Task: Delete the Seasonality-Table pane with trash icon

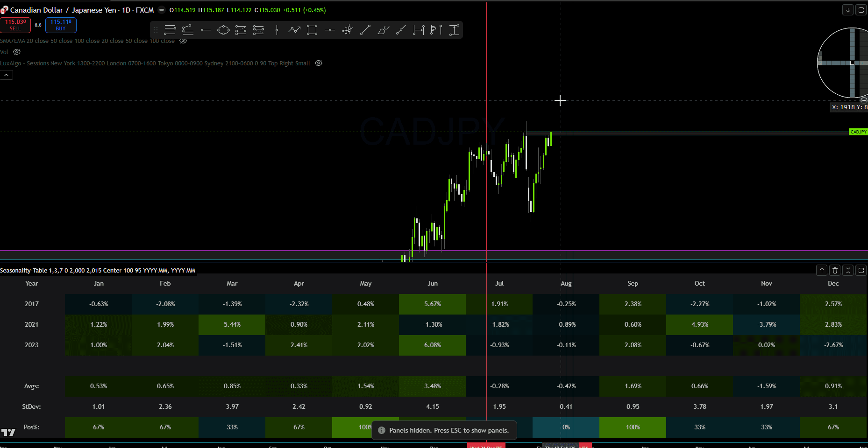Action: (835, 270)
